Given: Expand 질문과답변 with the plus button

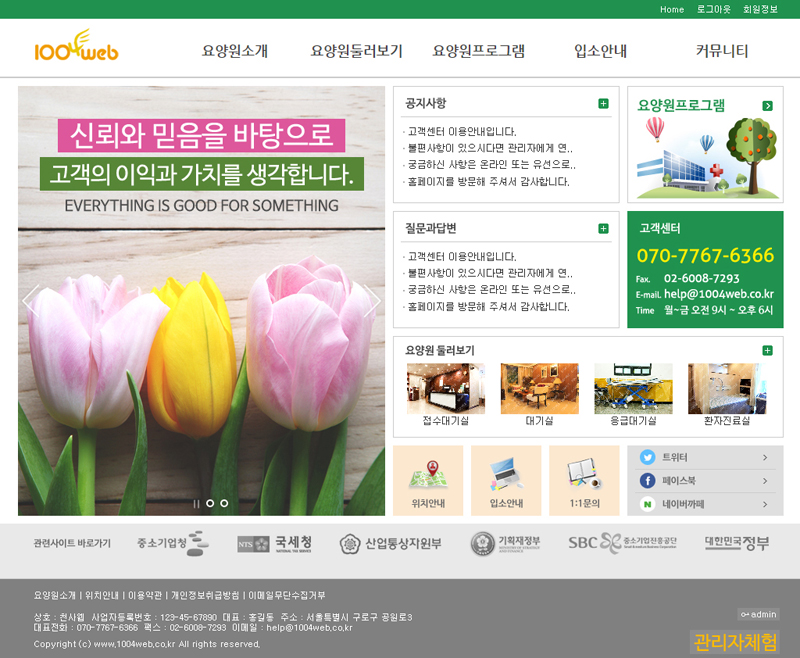Looking at the screenshot, I should pyautogui.click(x=603, y=228).
